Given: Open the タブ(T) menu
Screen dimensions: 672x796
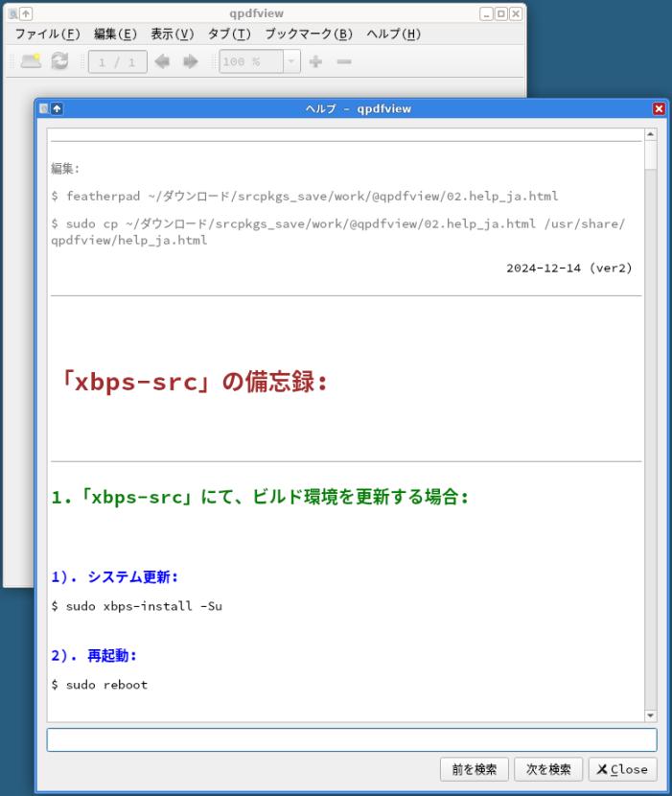Looking at the screenshot, I should click(229, 34).
